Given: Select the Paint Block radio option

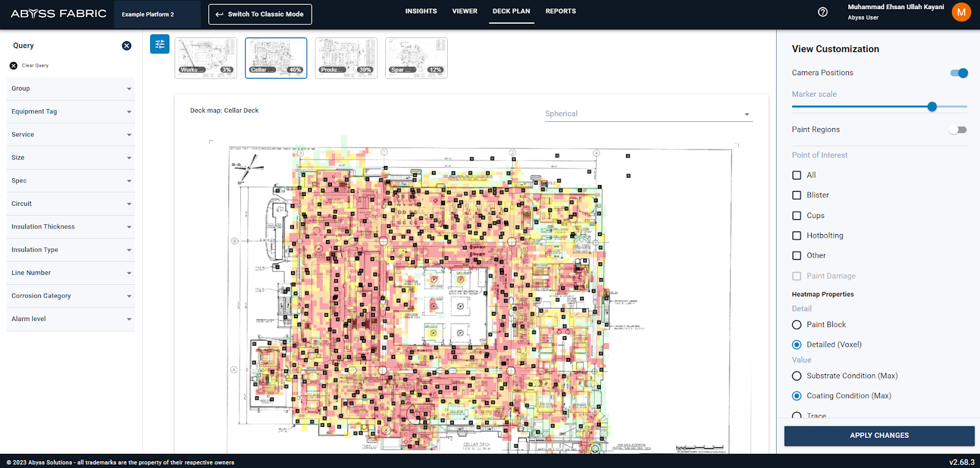Looking at the screenshot, I should 797,325.
